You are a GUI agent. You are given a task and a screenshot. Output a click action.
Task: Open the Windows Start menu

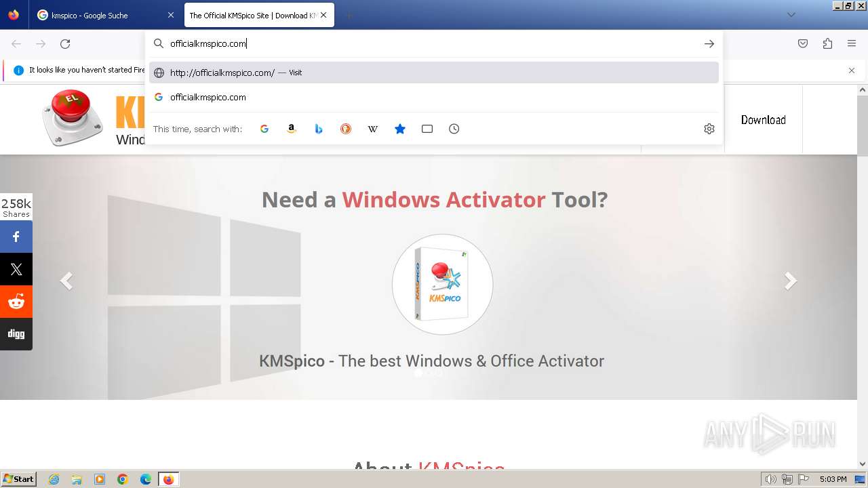19,479
